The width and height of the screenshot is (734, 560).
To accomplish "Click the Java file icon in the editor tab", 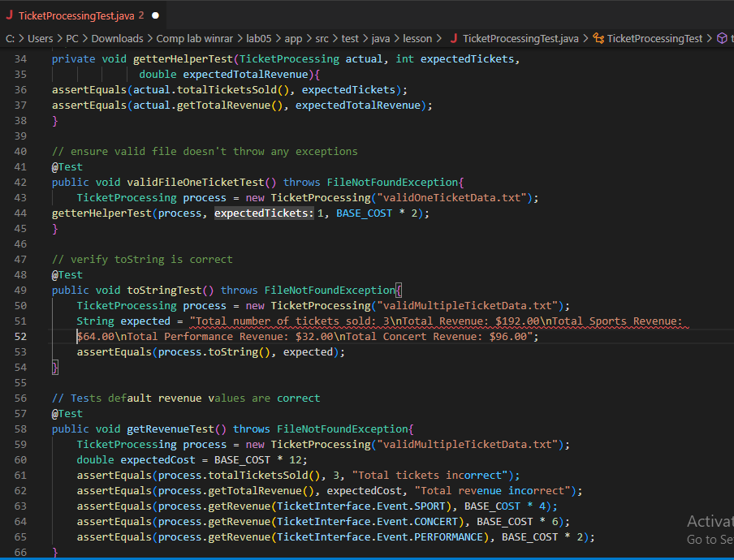I will [10, 15].
